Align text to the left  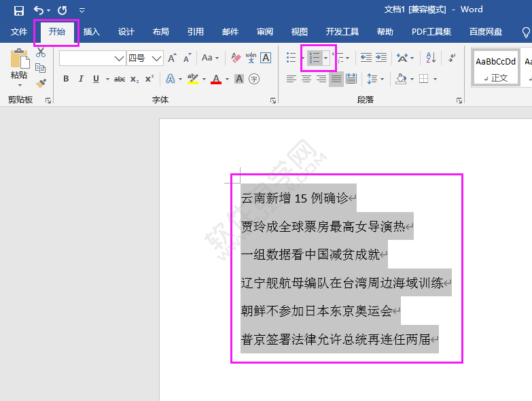[291, 80]
